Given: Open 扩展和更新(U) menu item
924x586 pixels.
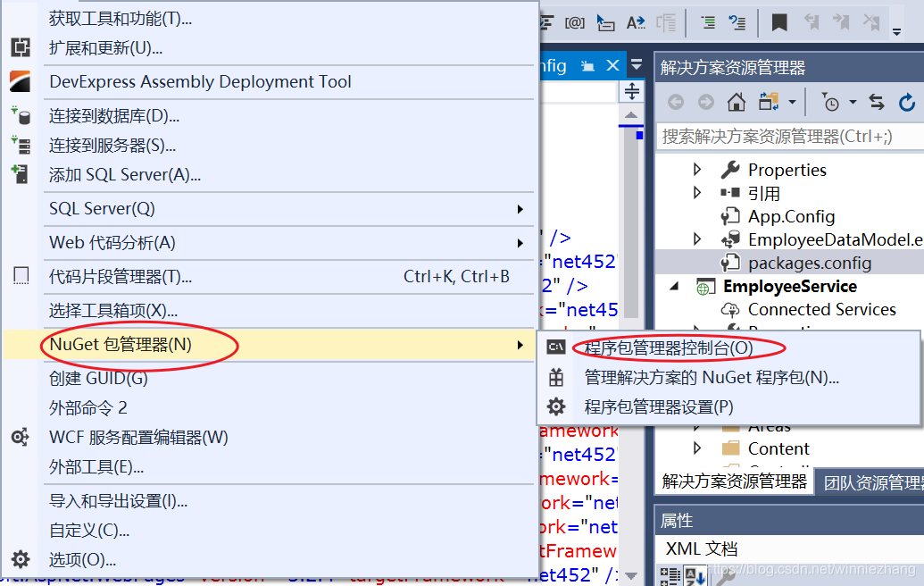Looking at the screenshot, I should (x=268, y=47).
